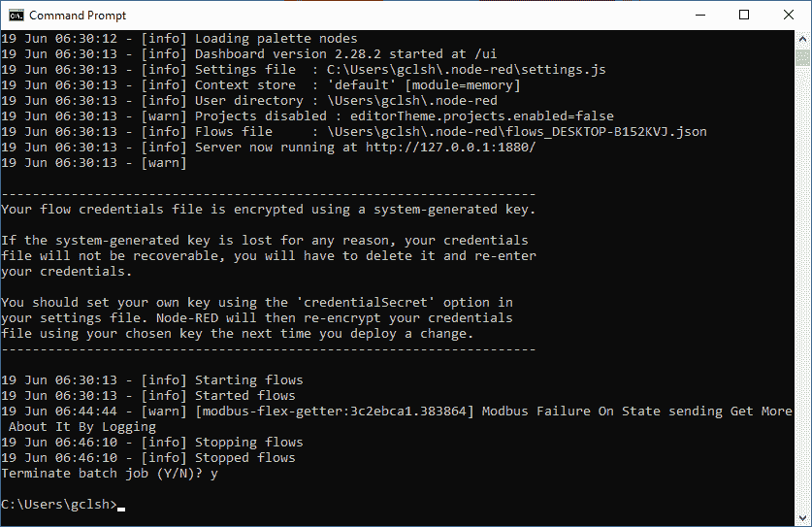Close the Command Prompt window
Viewport: 812px width, 527px height.
[x=788, y=15]
